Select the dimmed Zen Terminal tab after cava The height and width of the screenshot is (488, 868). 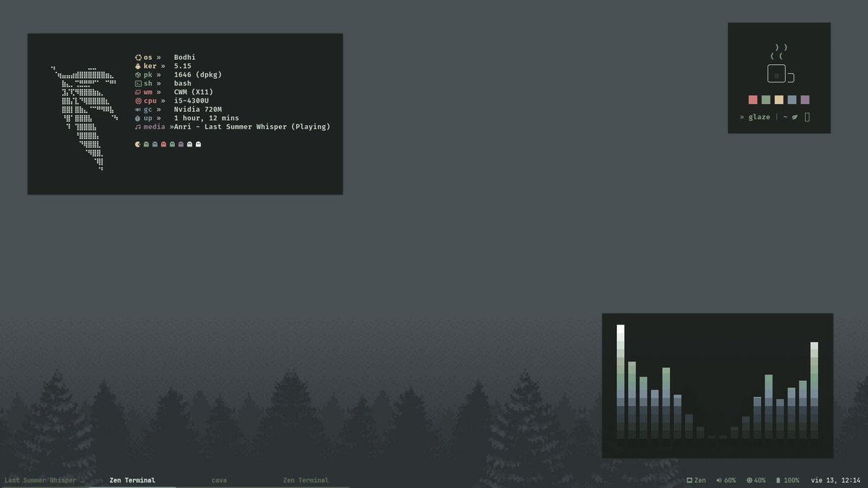point(306,480)
